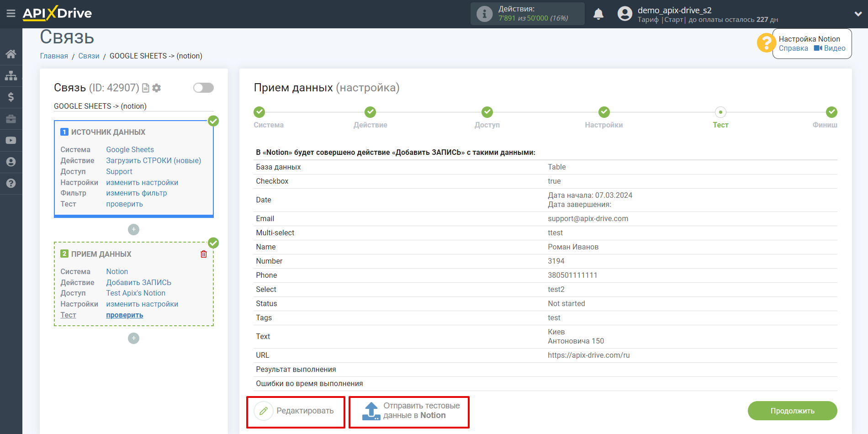Click the https://apix-drive.com/ru URL value

[588, 355]
